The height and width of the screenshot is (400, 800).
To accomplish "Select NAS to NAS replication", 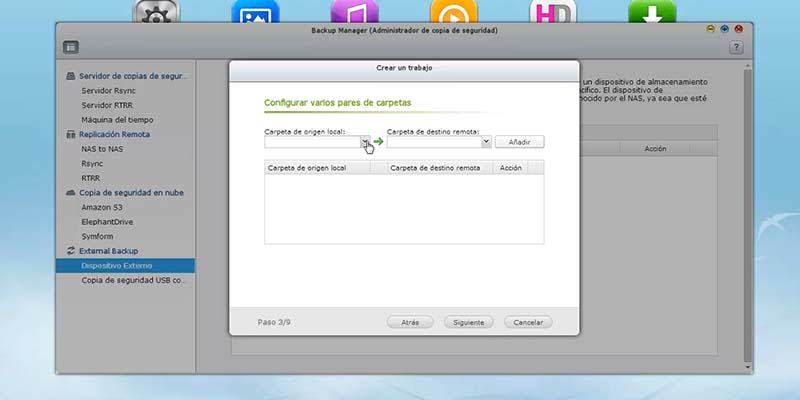I will [x=102, y=149].
